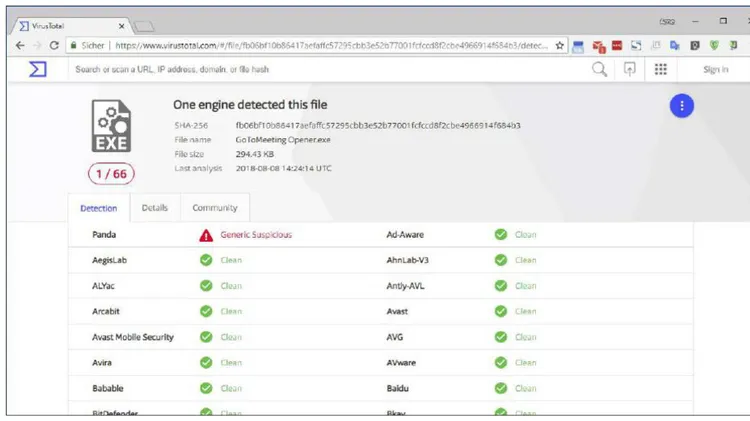
Task: Click the green check for ALYac
Action: pyautogui.click(x=206, y=286)
